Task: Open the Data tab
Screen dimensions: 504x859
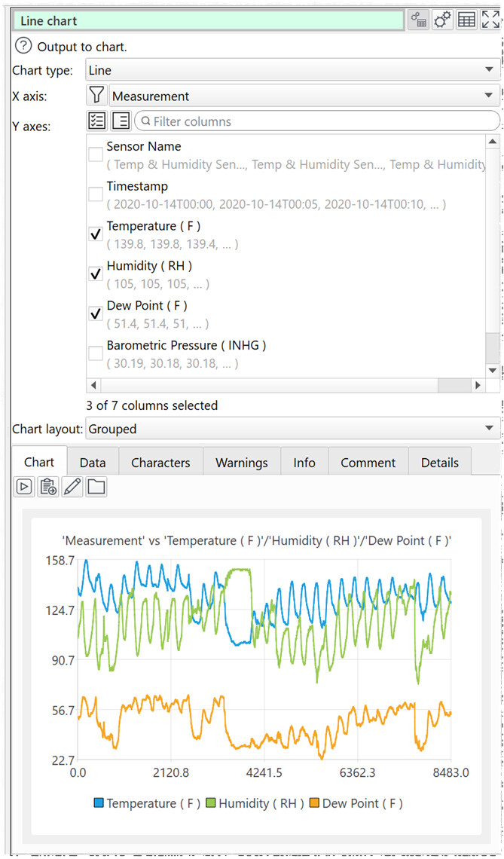Action: pos(93,462)
